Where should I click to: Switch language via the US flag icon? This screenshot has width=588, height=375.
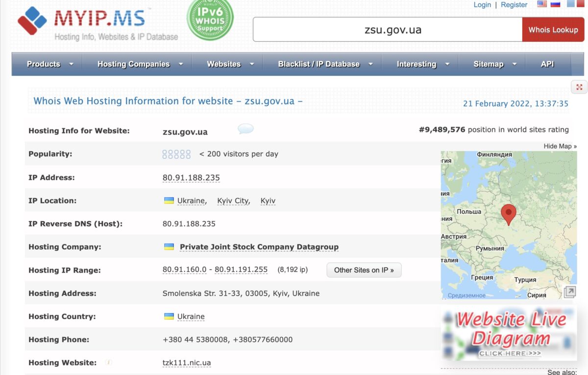[542, 4]
